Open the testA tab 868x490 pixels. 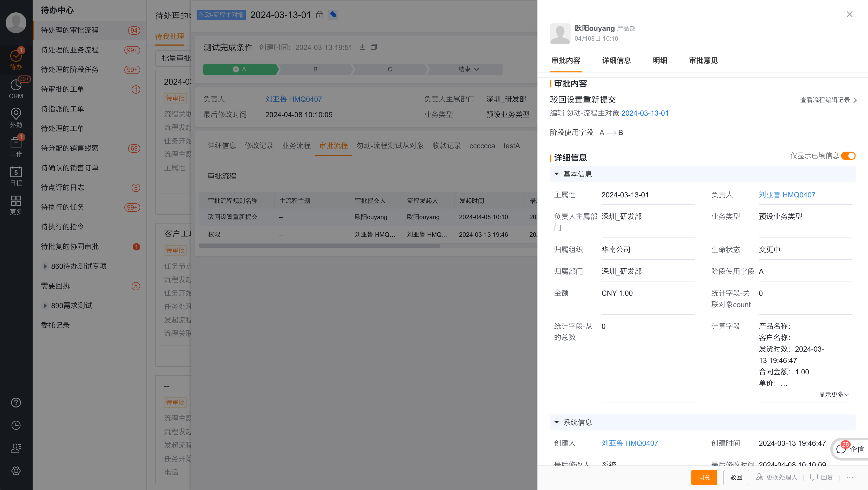coord(511,146)
